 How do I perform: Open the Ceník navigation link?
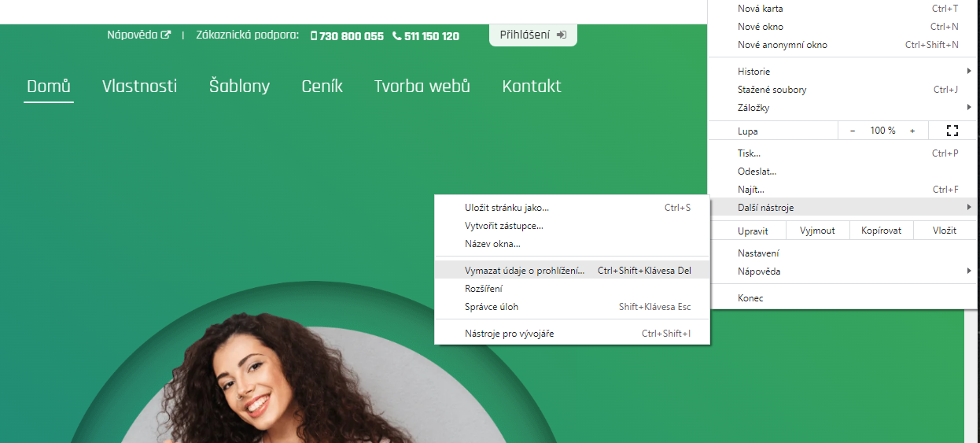(x=322, y=86)
